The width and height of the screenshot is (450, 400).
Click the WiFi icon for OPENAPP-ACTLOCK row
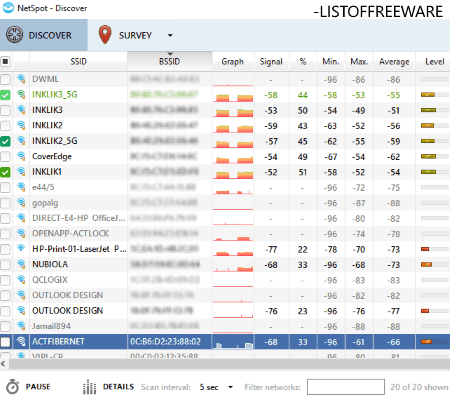[21, 234]
